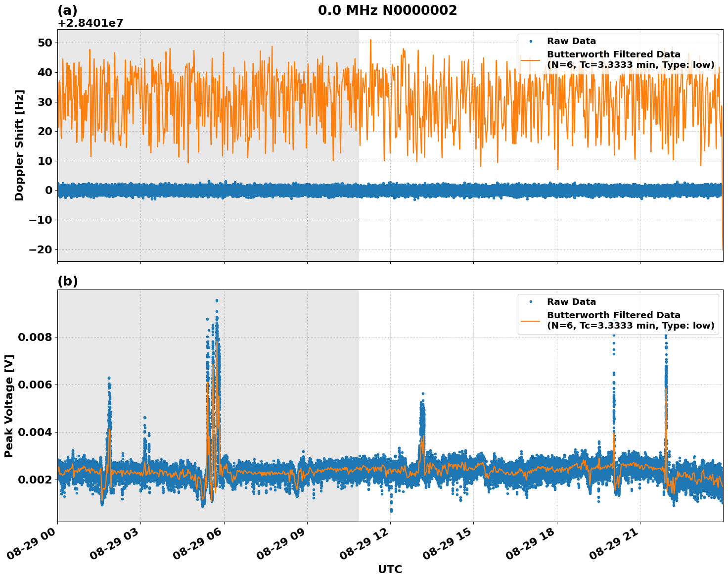The width and height of the screenshot is (728, 580).
Task: Select the subplot label (a)
Action: point(68,9)
